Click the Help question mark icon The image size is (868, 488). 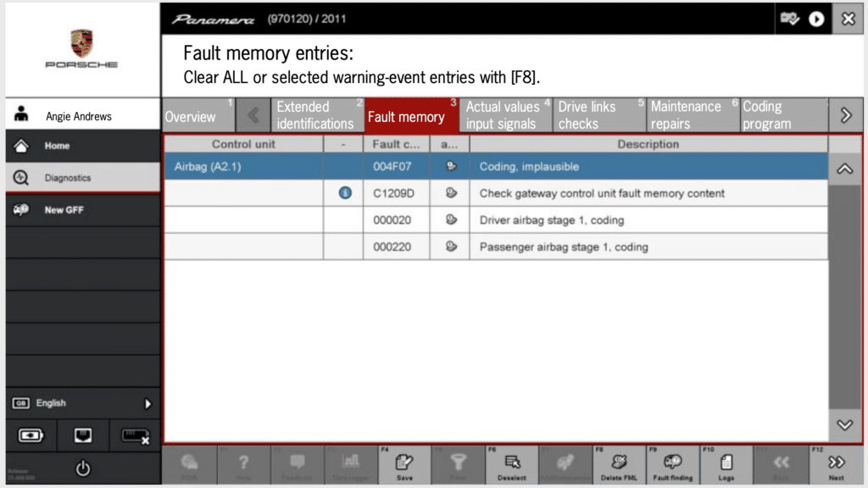click(243, 465)
